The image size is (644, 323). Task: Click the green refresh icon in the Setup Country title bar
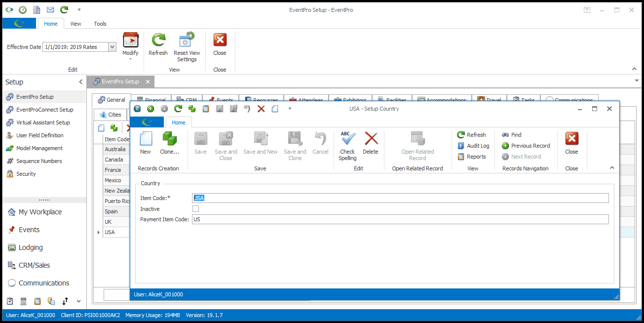click(178, 109)
